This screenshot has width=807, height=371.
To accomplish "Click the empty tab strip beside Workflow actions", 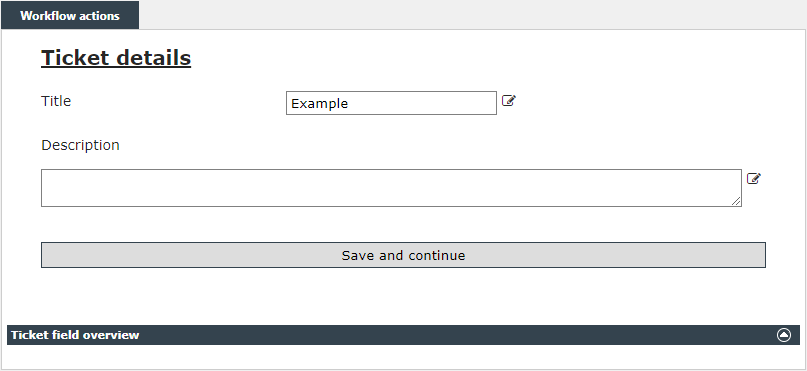I will coord(472,15).
